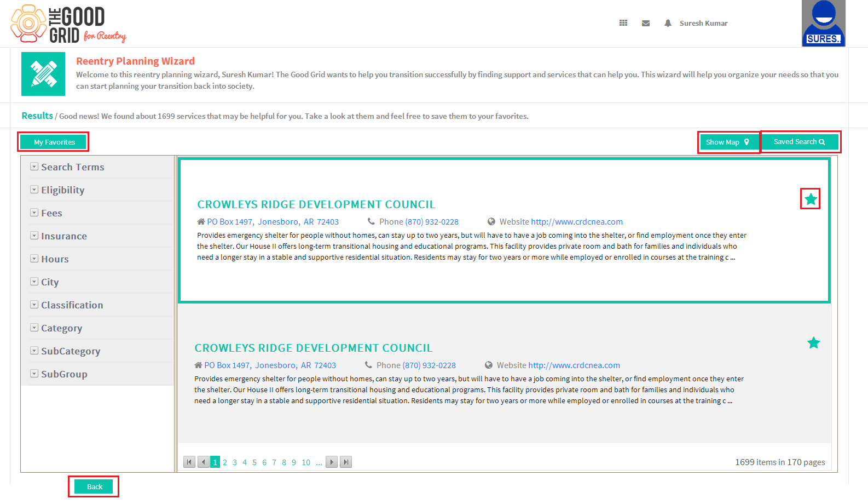The width and height of the screenshot is (868, 504).
Task: Go to previous page pagination arrow
Action: [204, 462]
